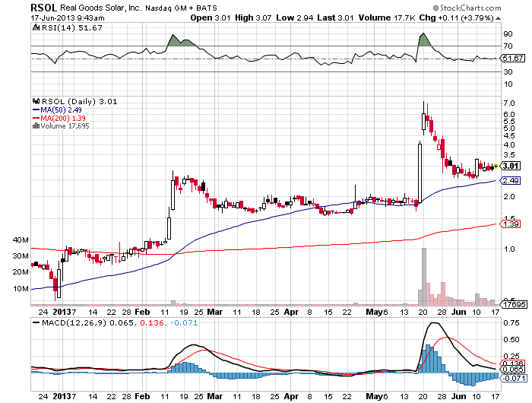
Task: Click the red MACD signal value 0.136
Action: tap(151, 322)
